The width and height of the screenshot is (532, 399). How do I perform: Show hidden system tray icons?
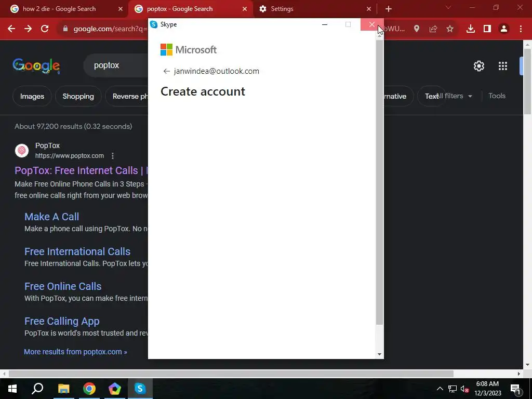point(440,389)
